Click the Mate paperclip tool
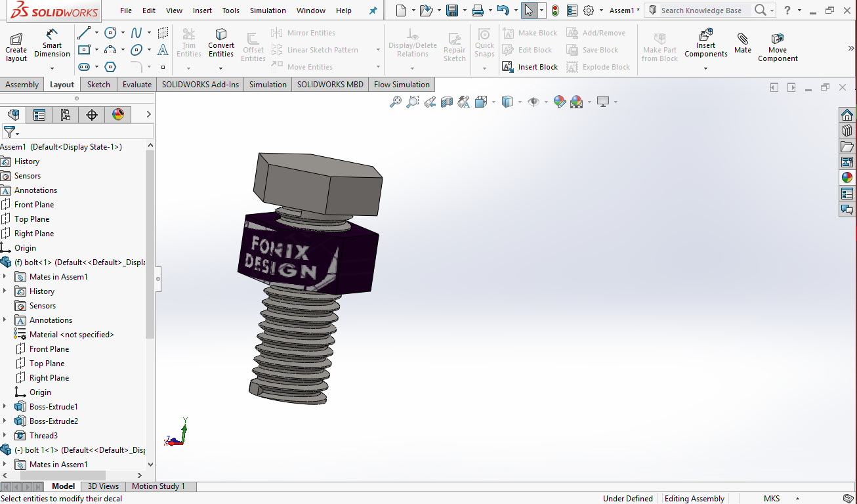The width and height of the screenshot is (857, 504). pyautogui.click(x=743, y=43)
